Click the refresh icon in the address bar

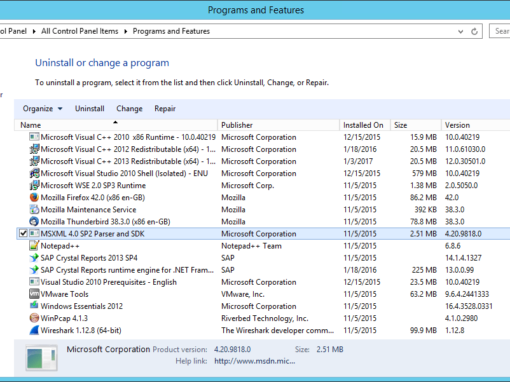pyautogui.click(x=474, y=31)
